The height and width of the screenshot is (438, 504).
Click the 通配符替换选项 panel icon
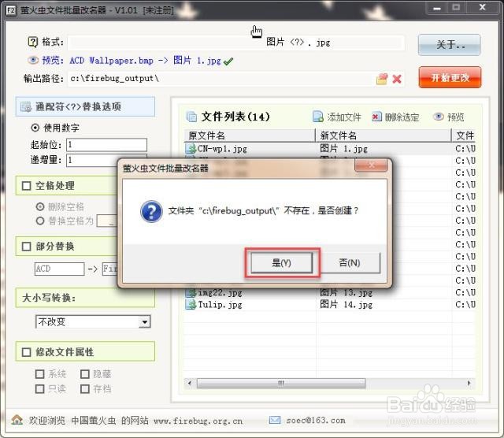pyautogui.click(x=26, y=106)
